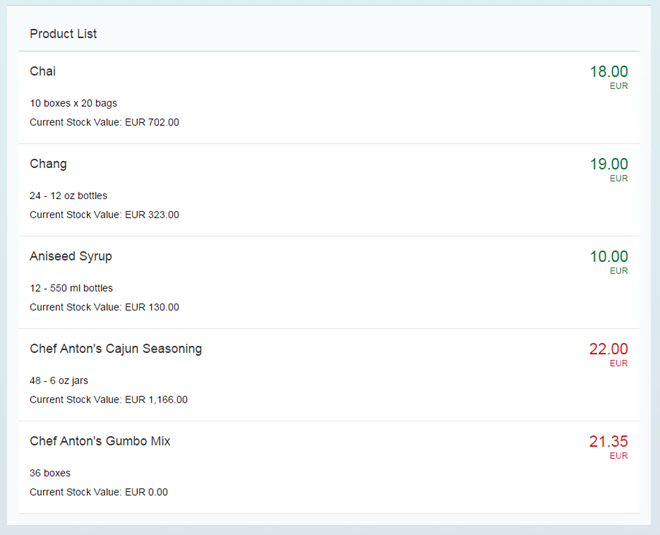The image size is (660, 535).
Task: Click the red 22.00 EUR price
Action: 608,349
